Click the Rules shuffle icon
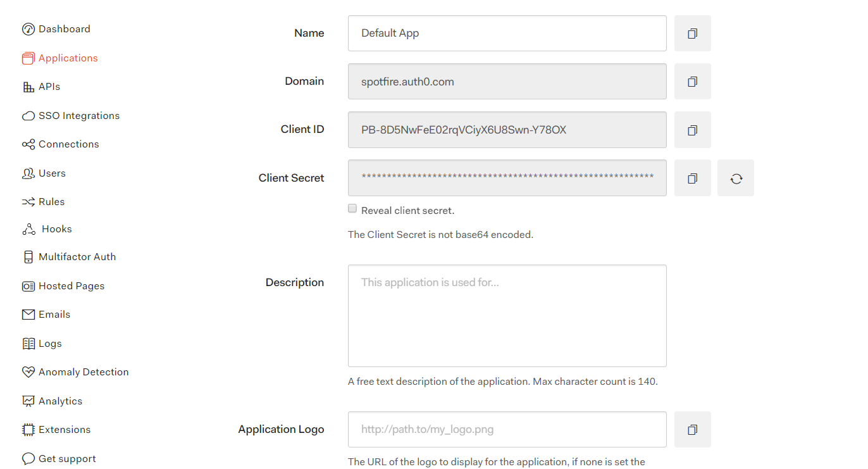 pos(28,202)
